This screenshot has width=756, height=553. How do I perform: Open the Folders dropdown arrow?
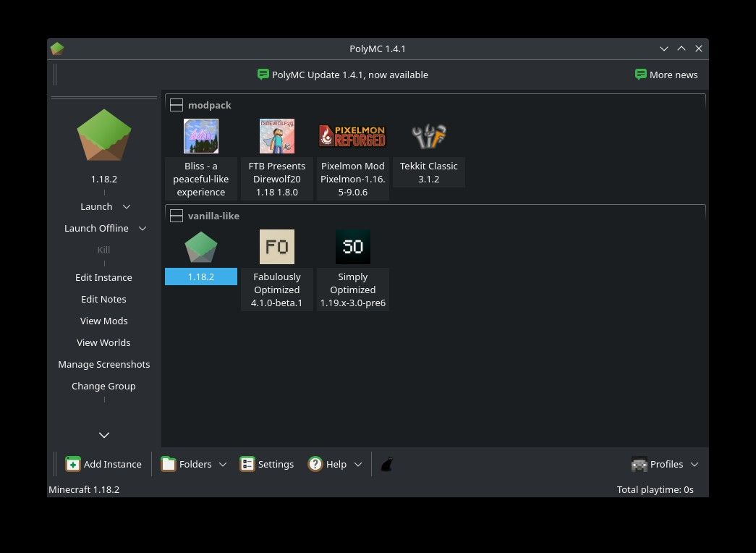coord(223,464)
